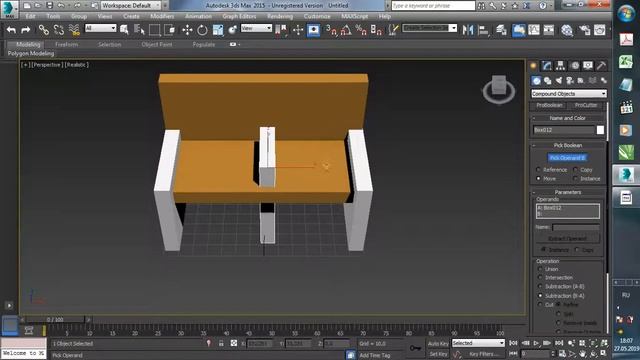Viewport: 640px width, 360px height.
Task: Click the Redo arrow icon
Action: [x=25, y=30]
